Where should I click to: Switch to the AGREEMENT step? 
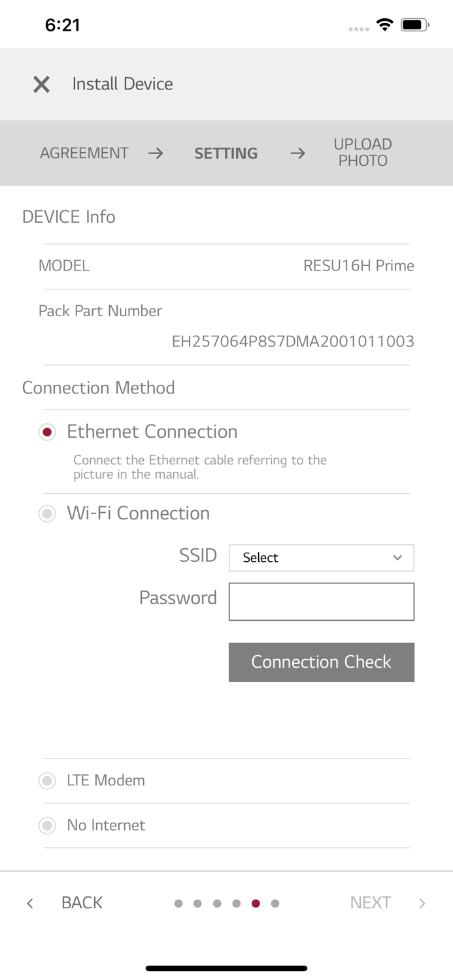point(84,153)
